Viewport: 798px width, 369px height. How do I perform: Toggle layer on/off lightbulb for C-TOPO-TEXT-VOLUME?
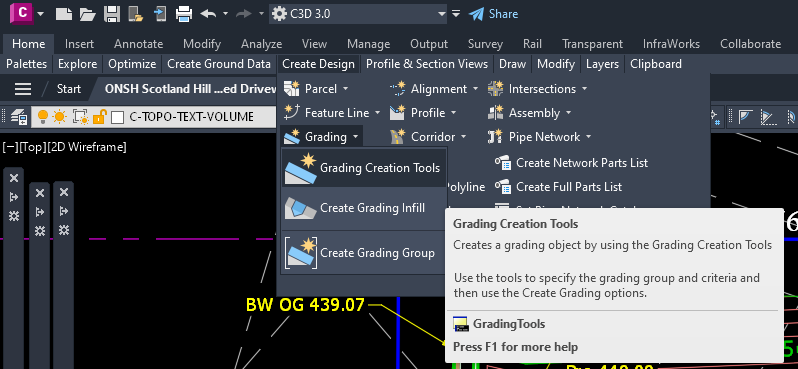tap(43, 117)
